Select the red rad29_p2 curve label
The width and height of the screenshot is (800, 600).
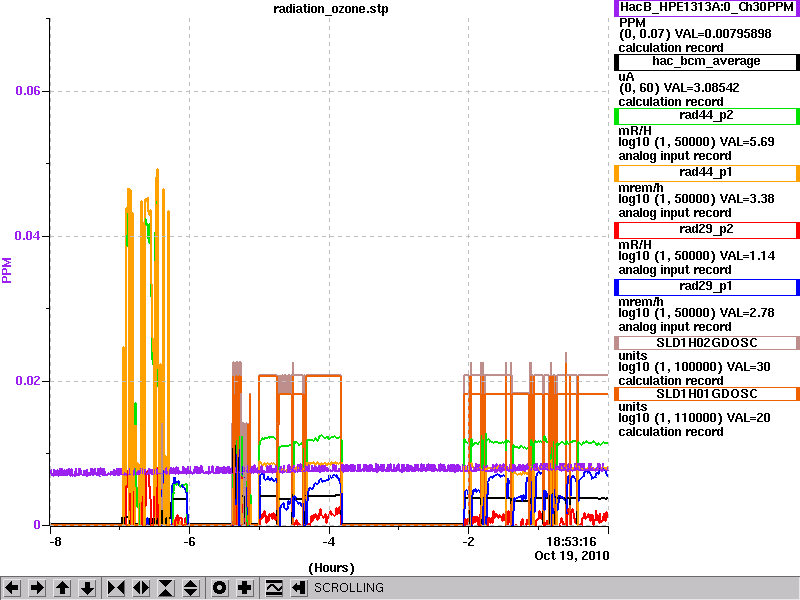tap(707, 230)
